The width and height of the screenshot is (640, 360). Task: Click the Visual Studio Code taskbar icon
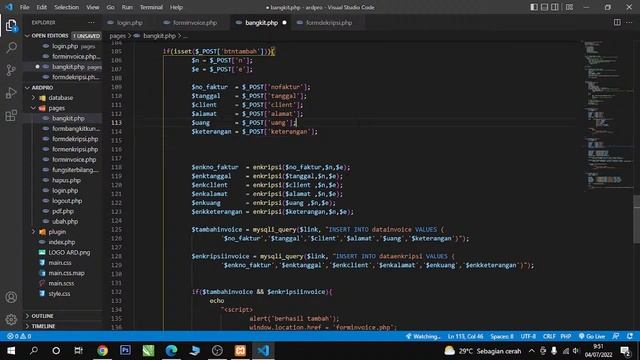[x=263, y=351]
